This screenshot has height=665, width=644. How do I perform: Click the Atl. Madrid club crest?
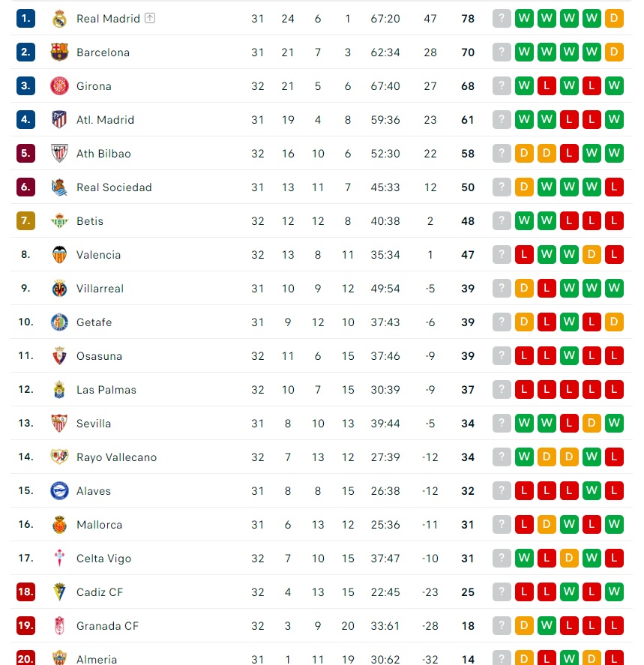[59, 120]
